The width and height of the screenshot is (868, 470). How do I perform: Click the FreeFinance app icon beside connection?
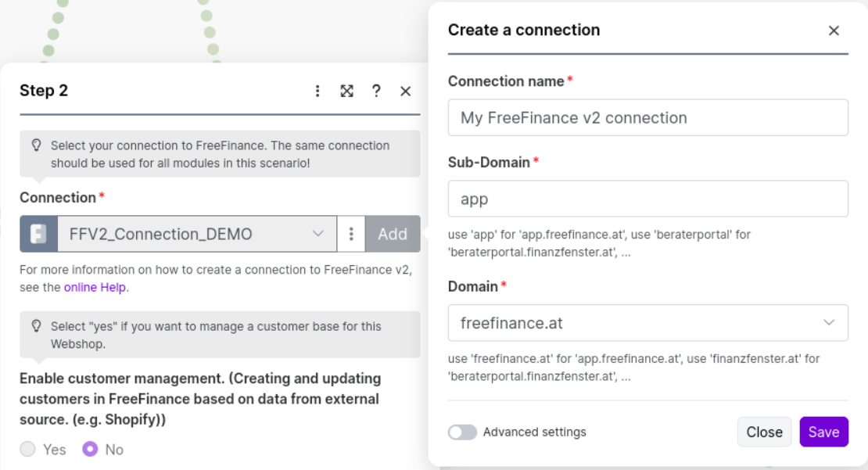(39, 234)
